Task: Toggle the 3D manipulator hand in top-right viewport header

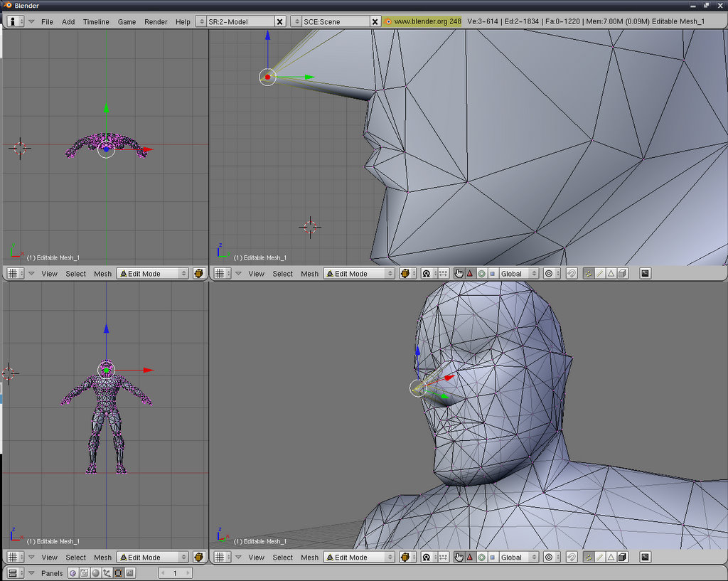Action: coord(459,273)
